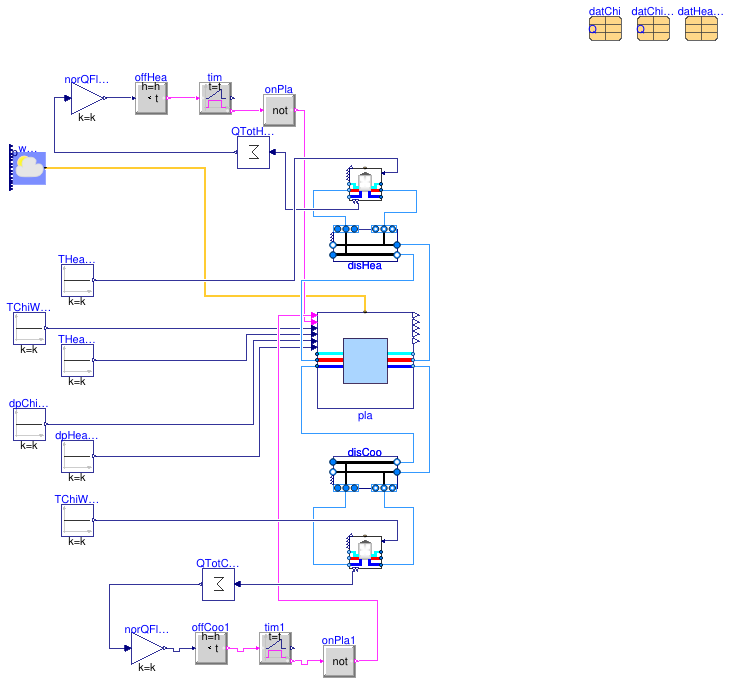Click the datChi text label
Viewport: 729px width, 684px height.
pyautogui.click(x=604, y=11)
